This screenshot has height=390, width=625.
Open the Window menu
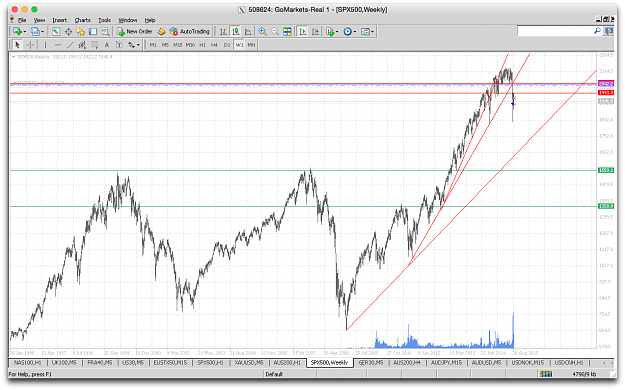click(128, 20)
